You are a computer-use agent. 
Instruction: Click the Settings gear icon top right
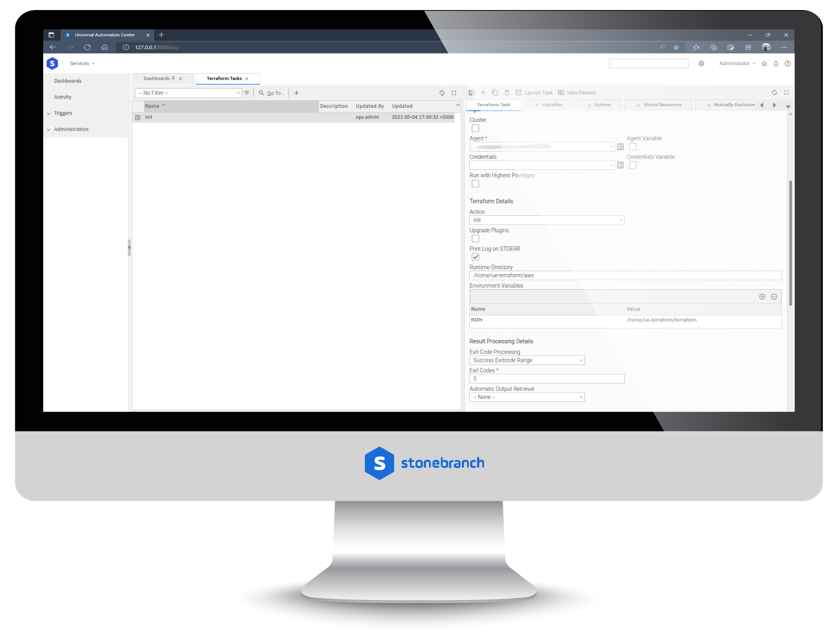click(x=701, y=63)
